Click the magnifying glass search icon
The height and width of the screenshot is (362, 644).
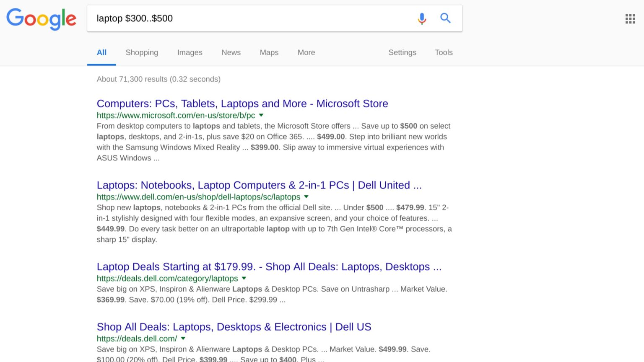(446, 18)
